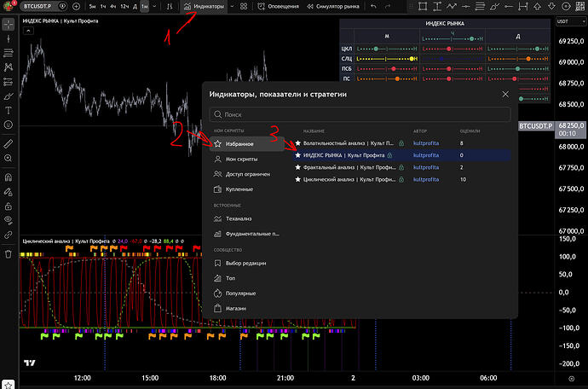The height and width of the screenshot is (389, 588).
Task: Open the Купленные category
Action: point(247,189)
